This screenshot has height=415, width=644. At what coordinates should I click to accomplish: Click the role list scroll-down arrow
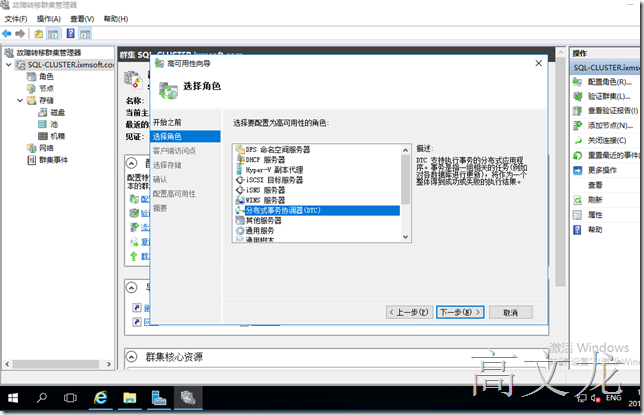405,237
